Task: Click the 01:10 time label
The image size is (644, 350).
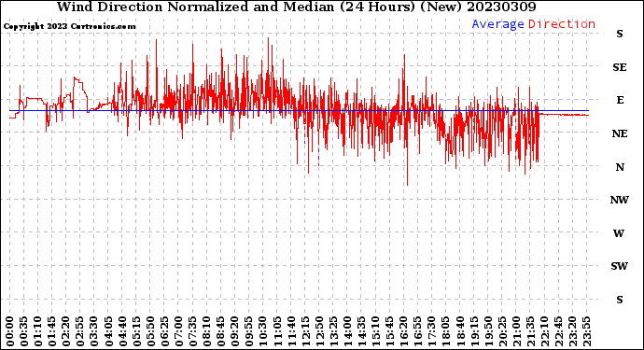Action: 37,332
